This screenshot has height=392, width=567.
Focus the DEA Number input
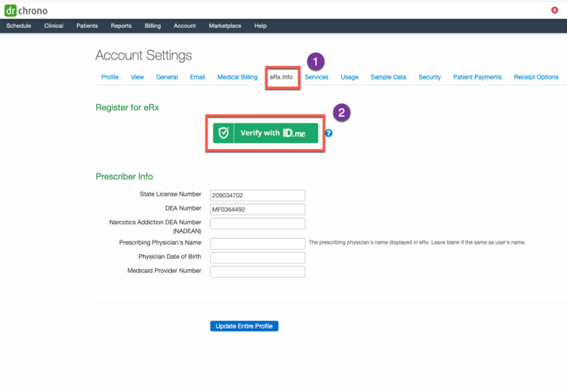(257, 209)
